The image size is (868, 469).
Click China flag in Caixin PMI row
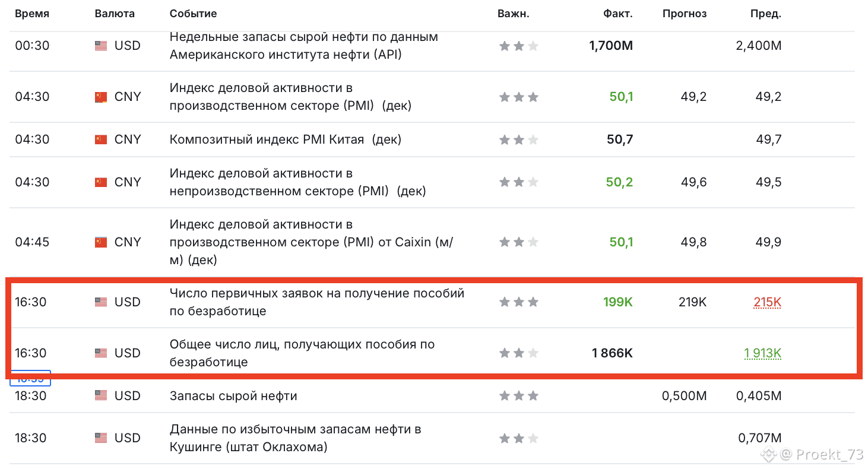click(101, 242)
